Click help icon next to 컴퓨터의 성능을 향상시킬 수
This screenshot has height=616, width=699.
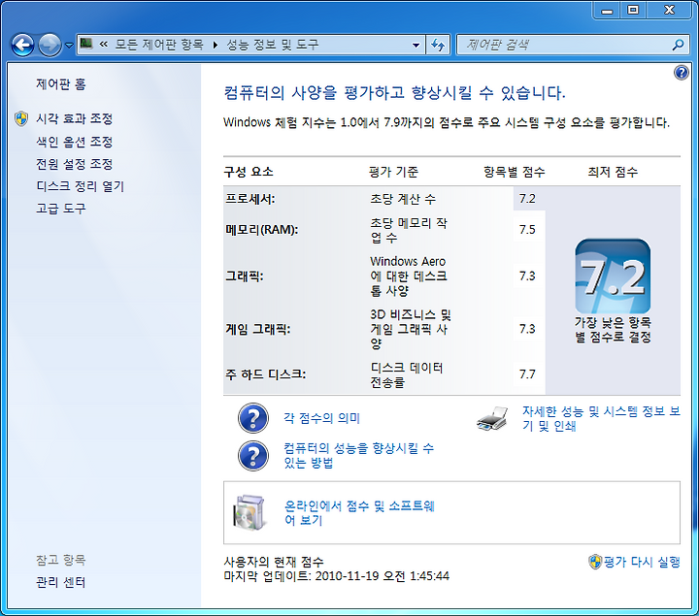tap(253, 456)
